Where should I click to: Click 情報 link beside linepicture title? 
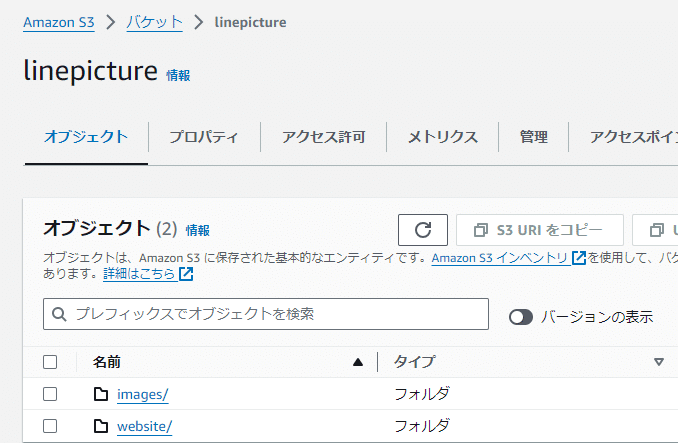point(178,75)
